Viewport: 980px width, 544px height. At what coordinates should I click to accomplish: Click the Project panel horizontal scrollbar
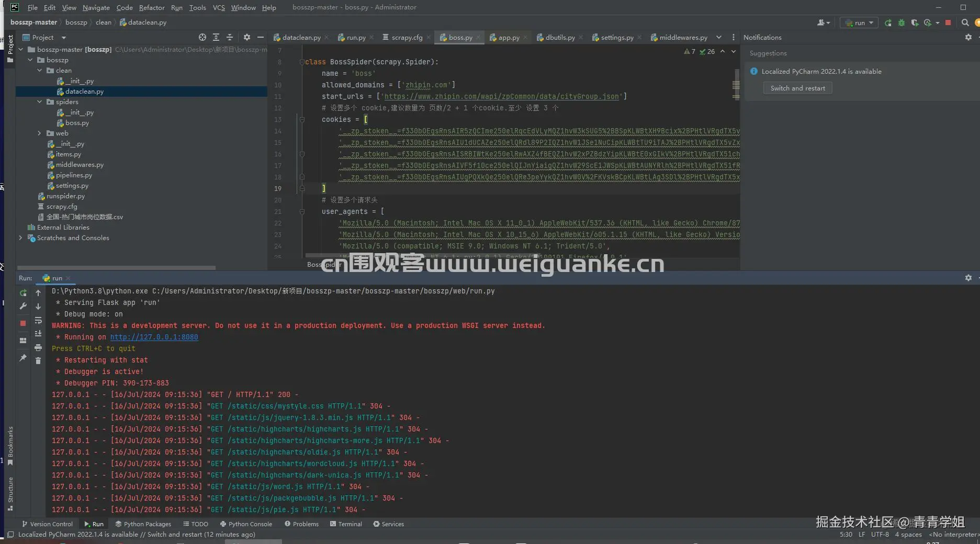(116, 268)
